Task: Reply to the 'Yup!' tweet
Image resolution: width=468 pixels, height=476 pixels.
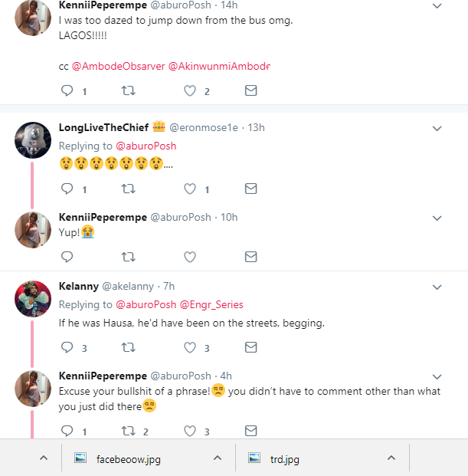Action: pyautogui.click(x=67, y=257)
